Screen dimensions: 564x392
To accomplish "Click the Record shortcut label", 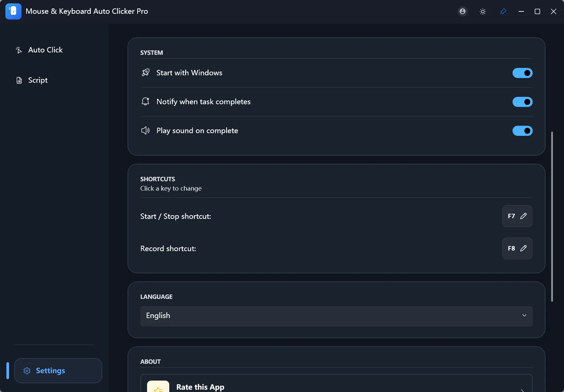I will [x=168, y=248].
